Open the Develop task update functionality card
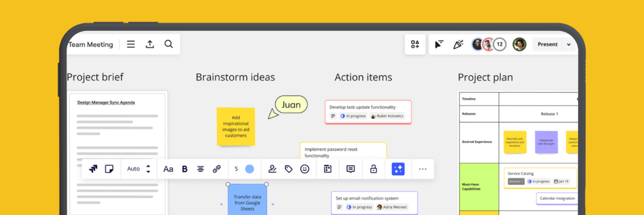644x215 pixels. (368, 112)
